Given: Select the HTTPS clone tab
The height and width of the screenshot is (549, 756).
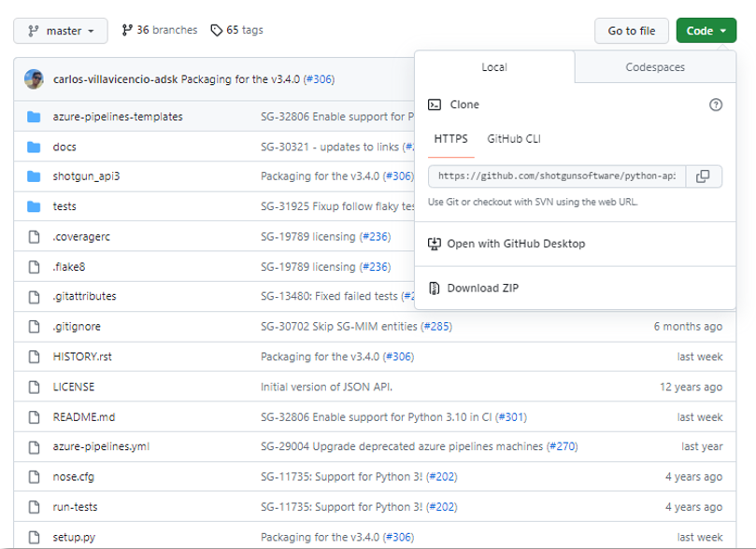Looking at the screenshot, I should pos(451,139).
